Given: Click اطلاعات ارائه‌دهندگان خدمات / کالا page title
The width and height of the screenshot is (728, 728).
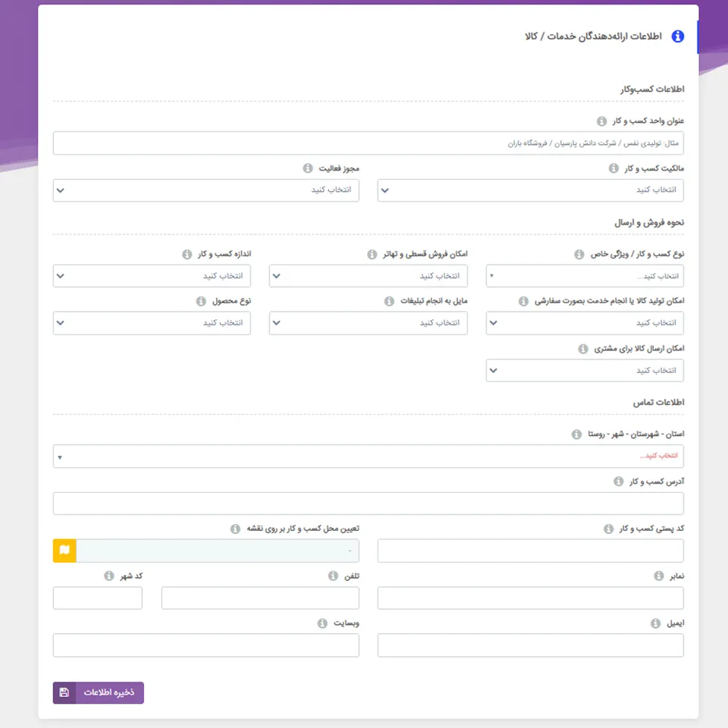Looking at the screenshot, I should pyautogui.click(x=593, y=36).
